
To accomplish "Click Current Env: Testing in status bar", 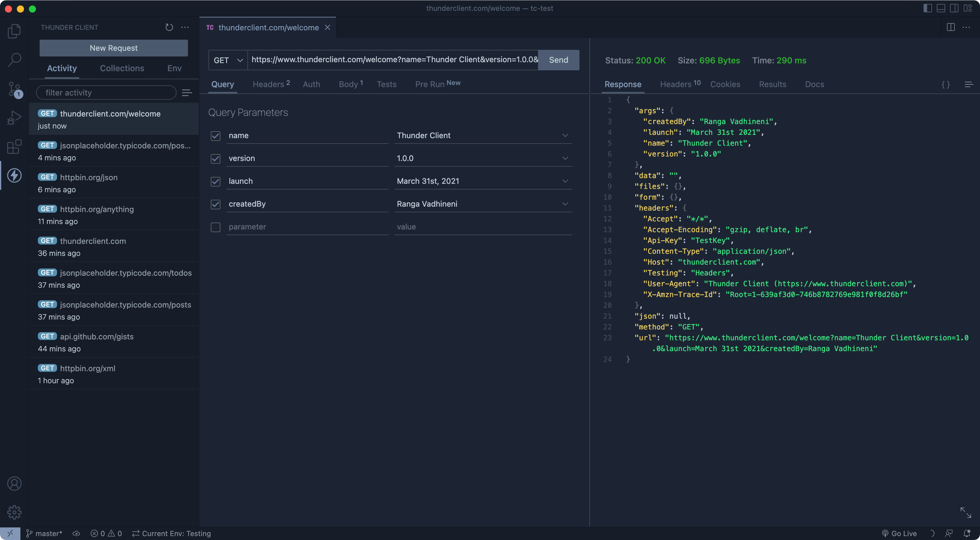I will click(171, 533).
